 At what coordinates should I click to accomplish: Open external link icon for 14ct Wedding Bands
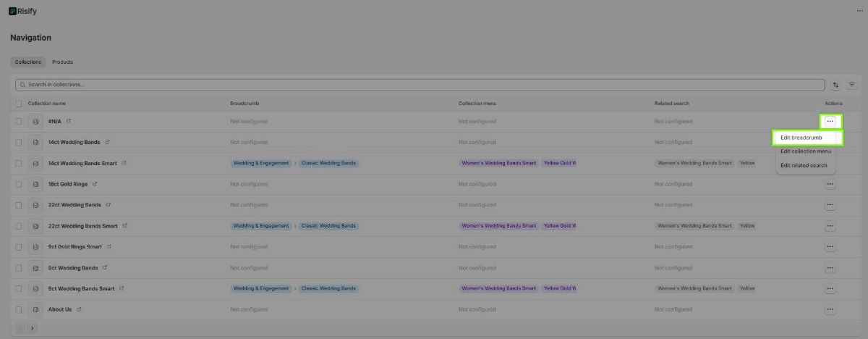pos(108,142)
